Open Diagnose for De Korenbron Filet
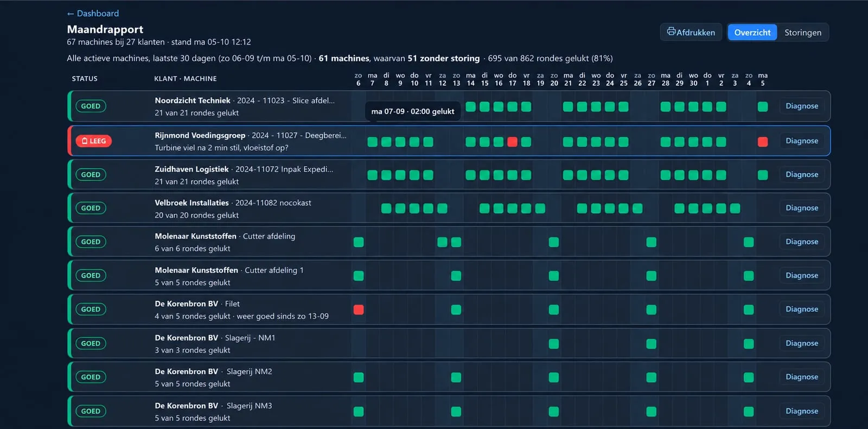The image size is (868, 429). (x=802, y=309)
